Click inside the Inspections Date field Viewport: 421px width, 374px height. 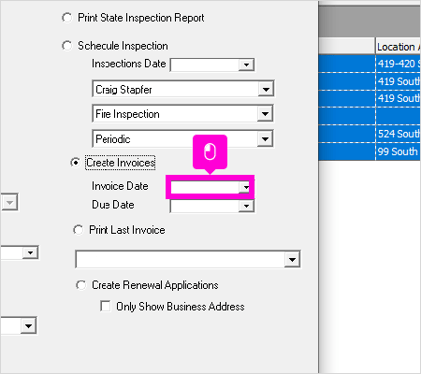coord(205,65)
